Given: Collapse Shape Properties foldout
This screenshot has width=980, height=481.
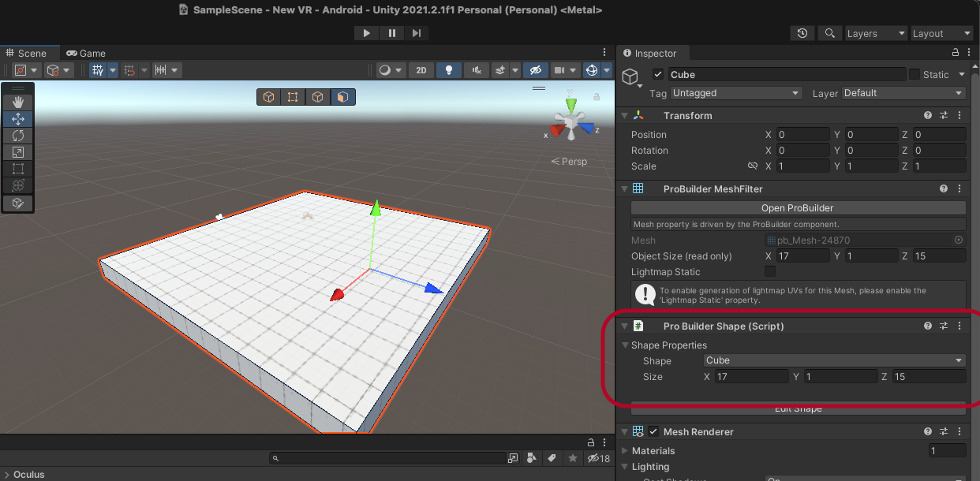Looking at the screenshot, I should (x=625, y=345).
